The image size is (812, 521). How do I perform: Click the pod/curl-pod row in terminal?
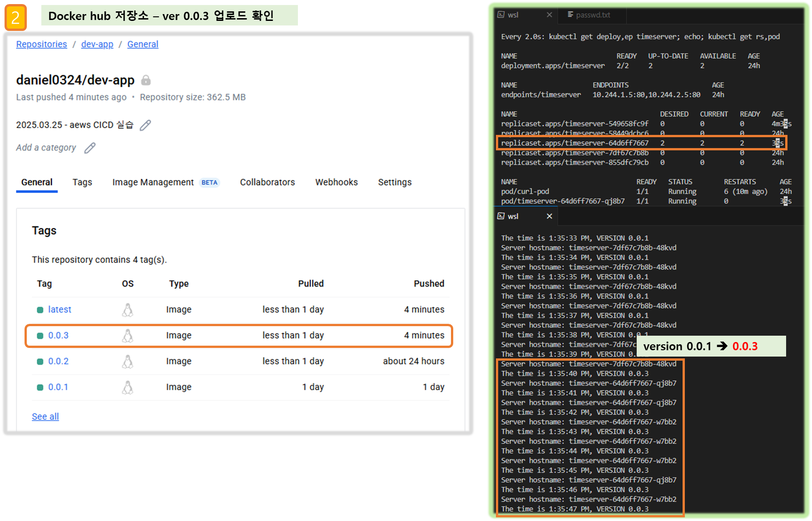point(646,192)
